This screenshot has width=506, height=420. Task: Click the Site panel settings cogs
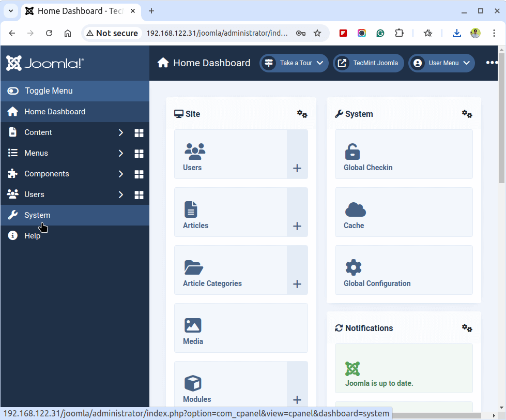coord(302,114)
